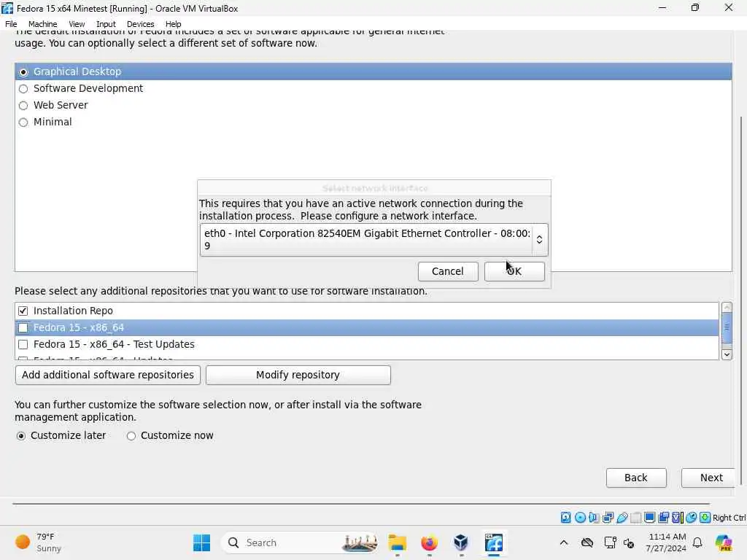The height and width of the screenshot is (560, 747).
Task: Check the Fedora 15 - x86_64 repository
Action: (x=23, y=327)
